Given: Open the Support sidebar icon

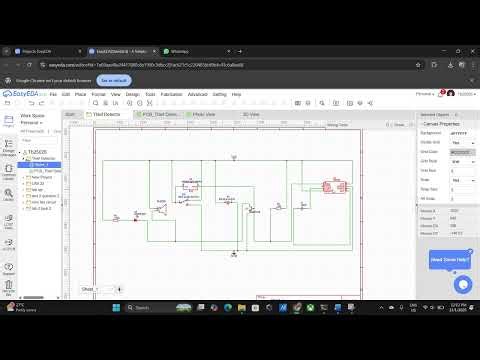Looking at the screenshot, I should tap(8, 269).
